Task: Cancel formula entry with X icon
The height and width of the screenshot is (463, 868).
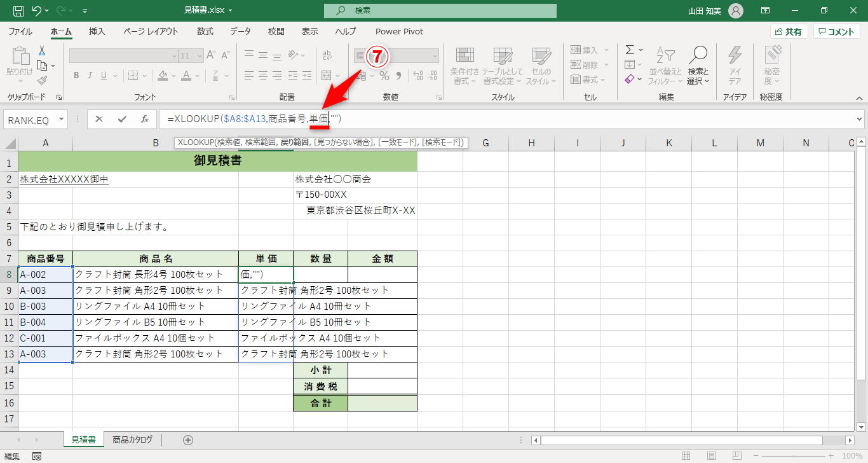Action: tap(99, 119)
